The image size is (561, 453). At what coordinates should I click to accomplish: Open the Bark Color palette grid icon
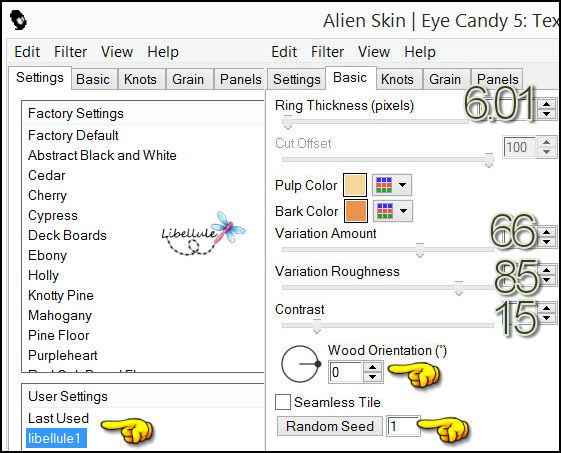pyautogui.click(x=385, y=211)
